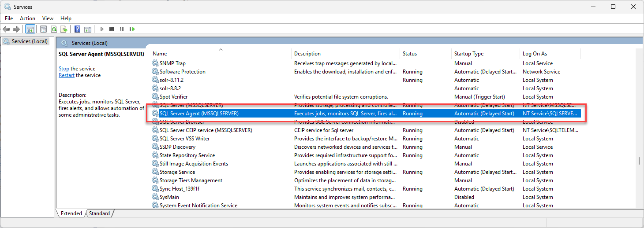Open the Action menu
The image size is (644, 228).
27,18
